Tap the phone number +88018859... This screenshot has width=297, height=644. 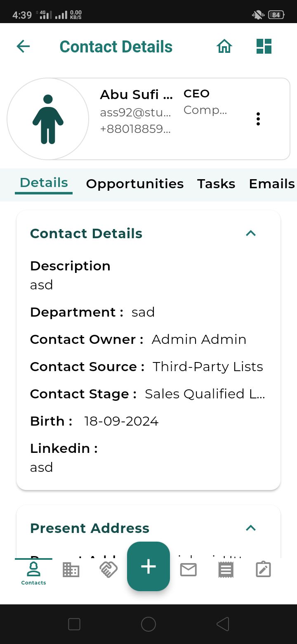[135, 129]
